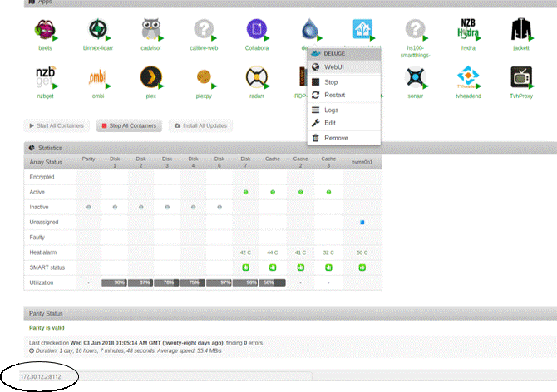Click the 42 C temperature value

pos(245,252)
